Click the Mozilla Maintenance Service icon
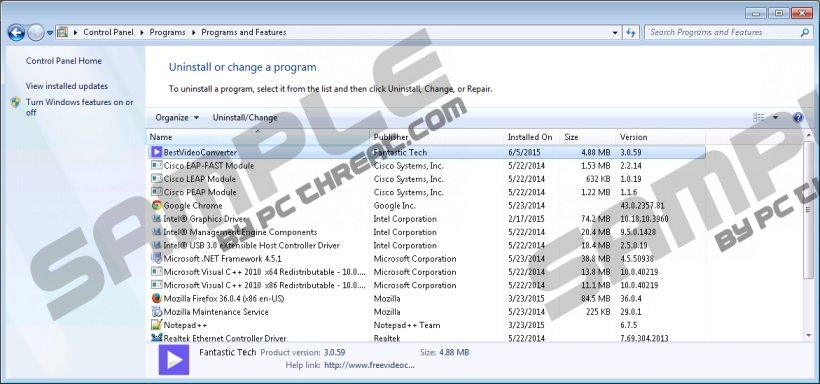The width and height of the screenshot is (820, 384). 156,312
